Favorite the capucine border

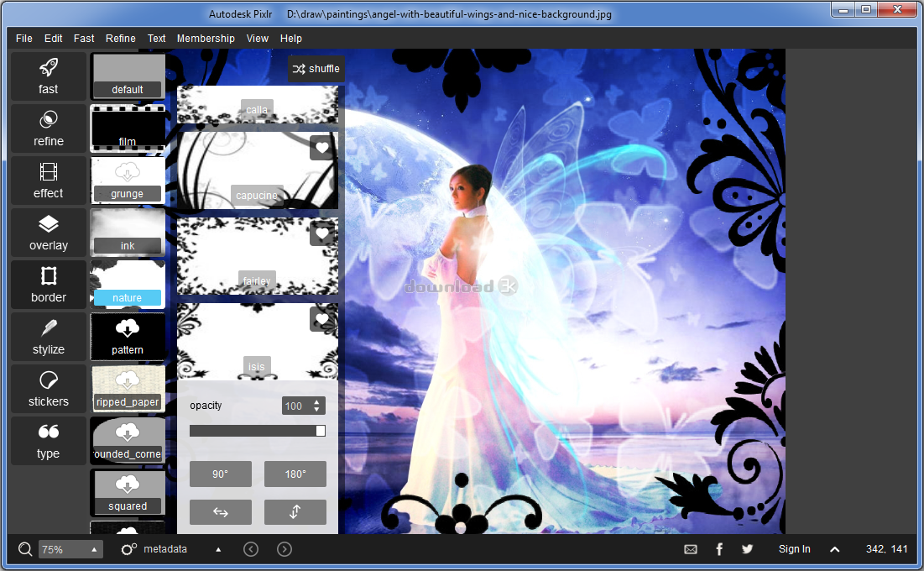321,148
